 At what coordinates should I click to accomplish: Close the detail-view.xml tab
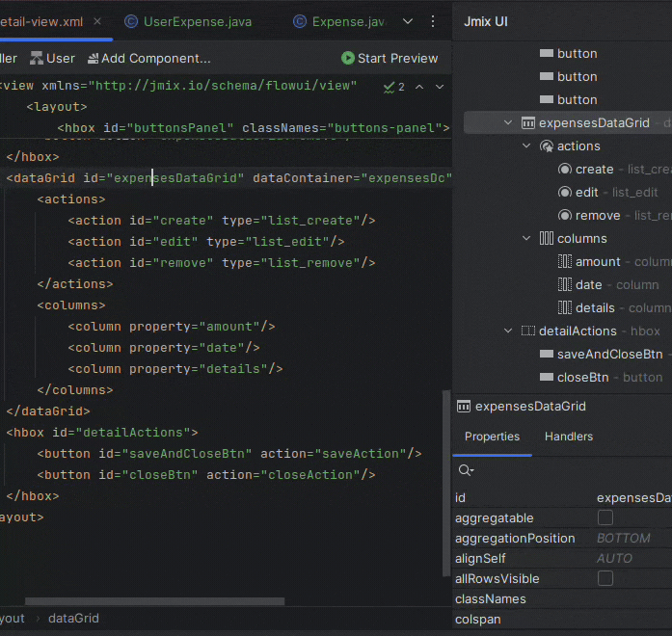(97, 21)
